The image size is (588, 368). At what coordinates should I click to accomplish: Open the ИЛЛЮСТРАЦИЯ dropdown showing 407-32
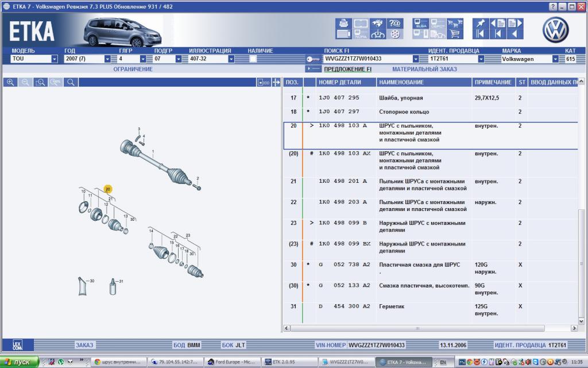click(231, 59)
